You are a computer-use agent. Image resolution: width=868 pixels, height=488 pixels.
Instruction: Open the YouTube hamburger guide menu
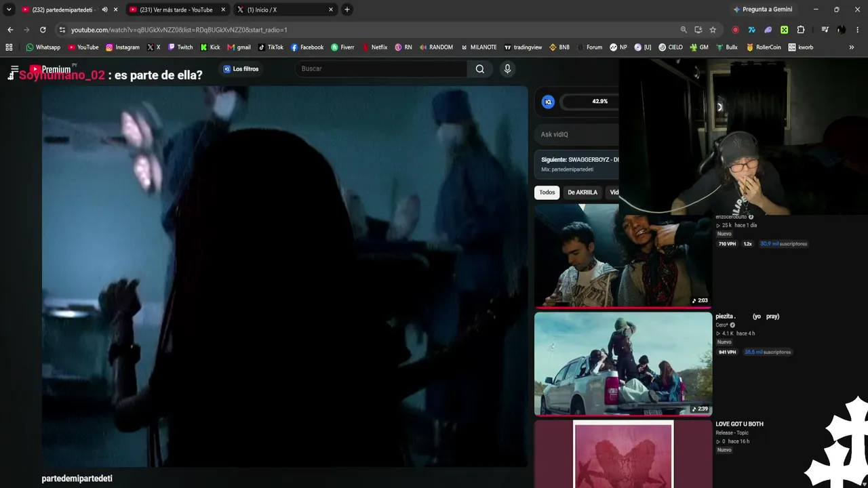14,69
